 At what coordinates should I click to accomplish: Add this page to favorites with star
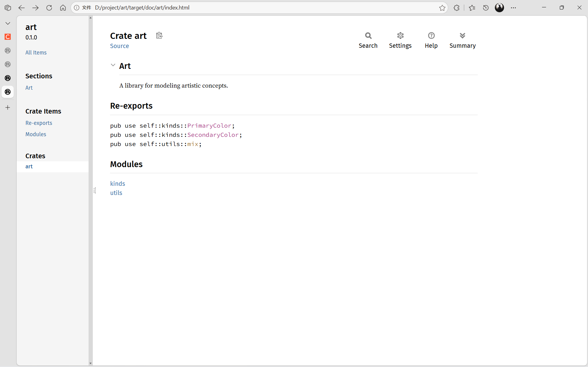[442, 8]
